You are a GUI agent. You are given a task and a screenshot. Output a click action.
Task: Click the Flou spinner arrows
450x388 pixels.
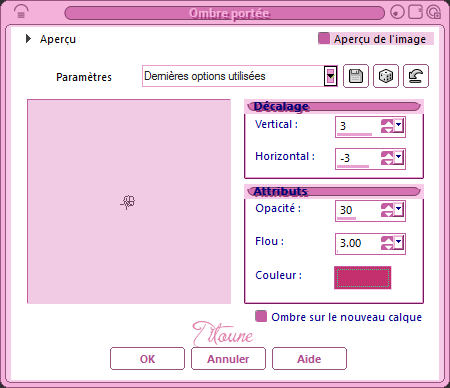tap(387, 243)
